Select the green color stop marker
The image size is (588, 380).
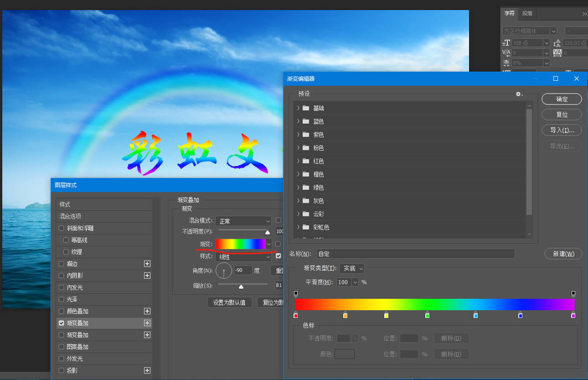(427, 315)
